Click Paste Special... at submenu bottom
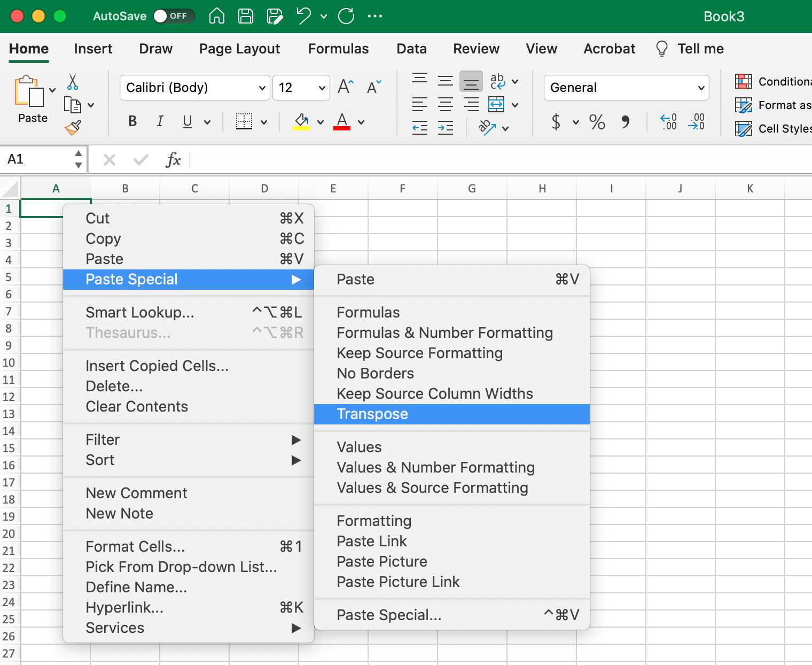The width and height of the screenshot is (812, 665). pos(389,615)
